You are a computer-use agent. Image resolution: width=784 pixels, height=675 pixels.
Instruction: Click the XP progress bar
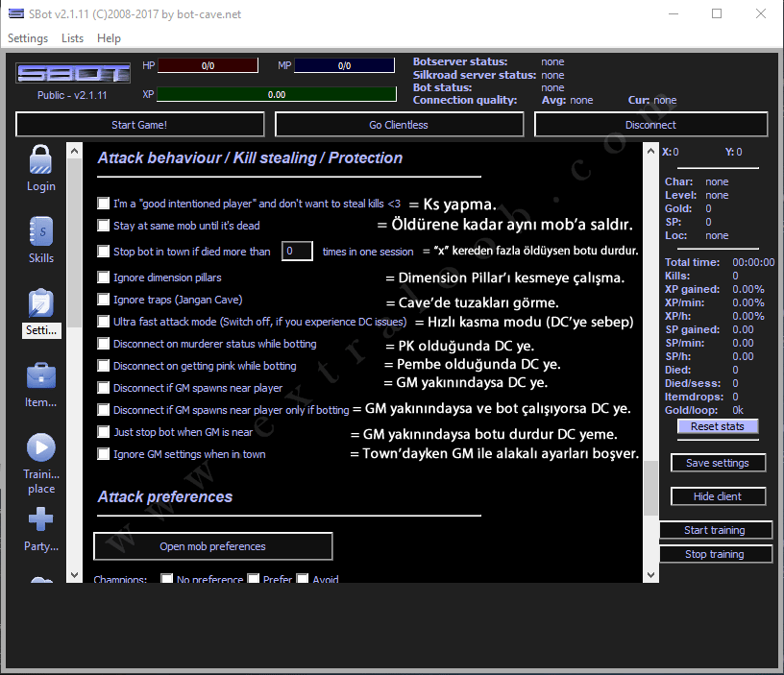tap(277, 94)
